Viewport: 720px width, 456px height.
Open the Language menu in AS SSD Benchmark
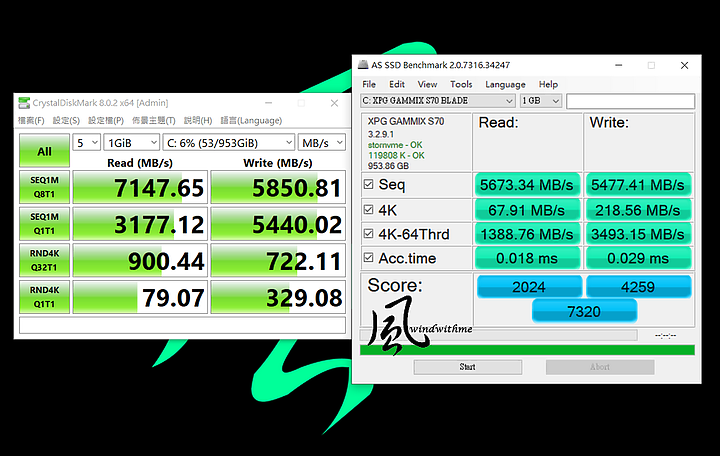[505, 84]
